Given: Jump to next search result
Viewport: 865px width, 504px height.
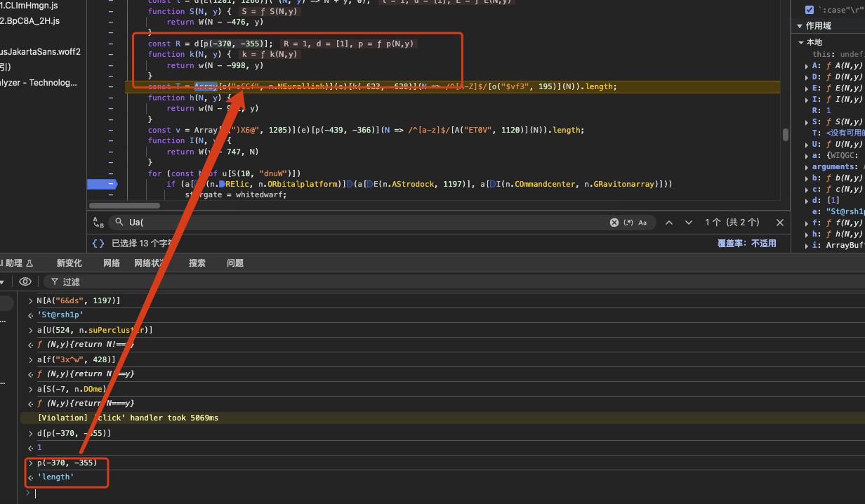Looking at the screenshot, I should (x=689, y=223).
